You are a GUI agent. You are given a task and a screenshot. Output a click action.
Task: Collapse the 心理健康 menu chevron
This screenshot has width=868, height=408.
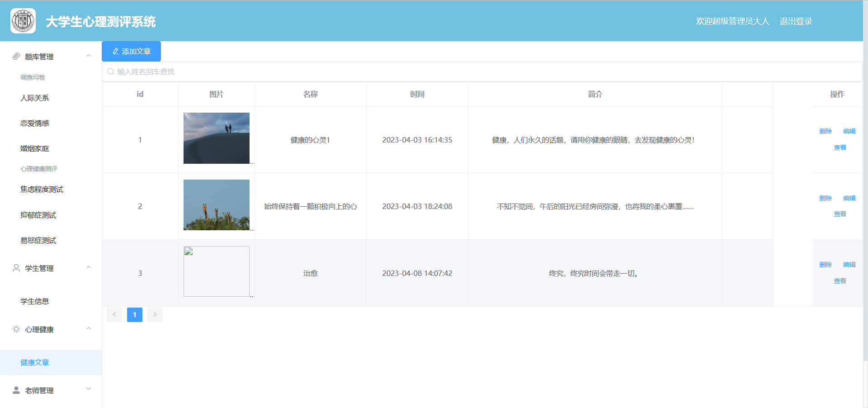click(89, 328)
